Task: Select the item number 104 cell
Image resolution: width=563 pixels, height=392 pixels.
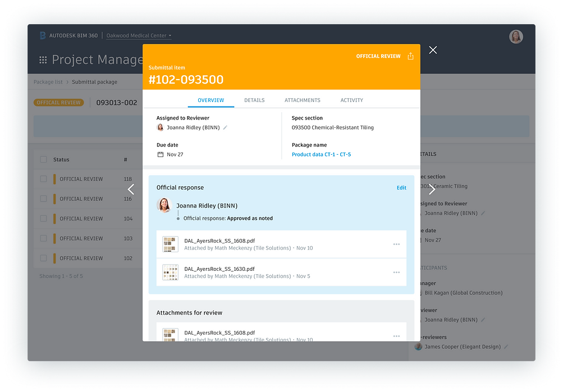Action: point(128,218)
